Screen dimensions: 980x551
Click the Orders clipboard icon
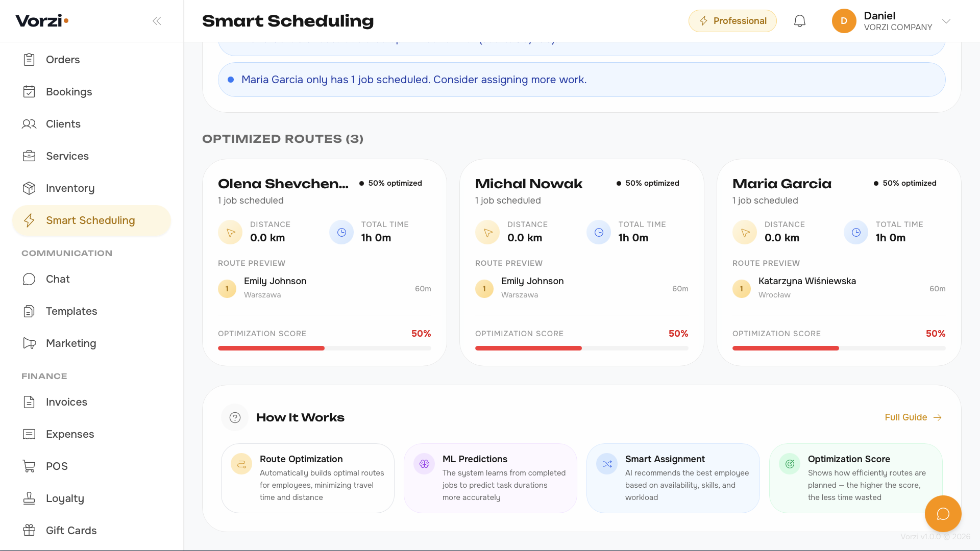click(29, 60)
